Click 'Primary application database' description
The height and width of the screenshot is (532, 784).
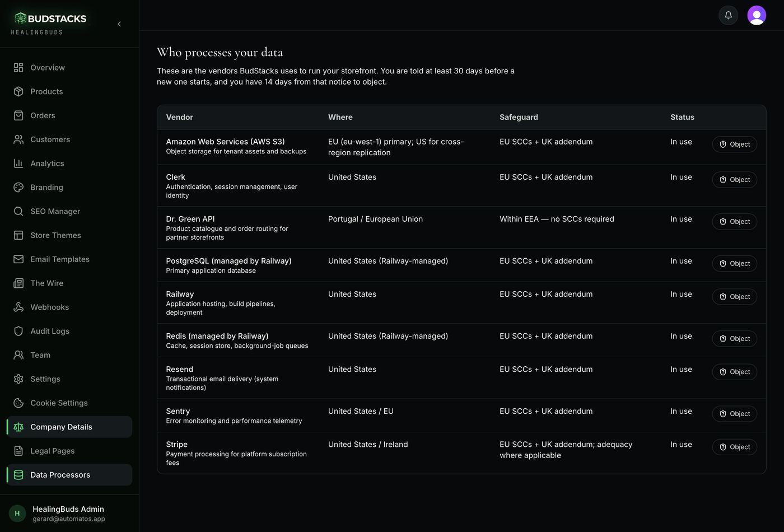(211, 271)
